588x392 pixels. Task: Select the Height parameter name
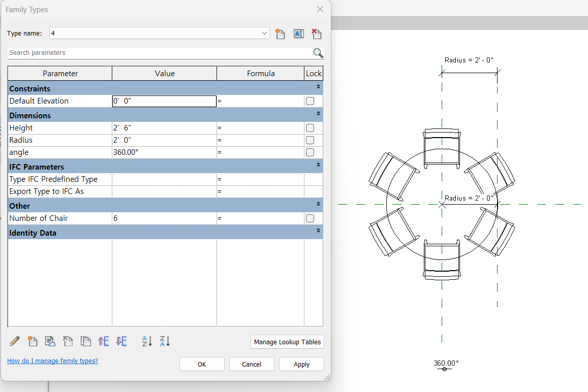(21, 128)
